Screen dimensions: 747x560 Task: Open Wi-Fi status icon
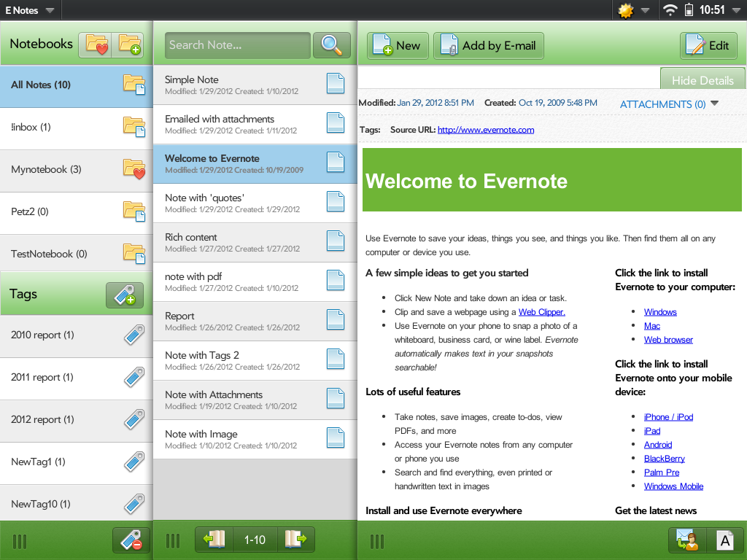[x=670, y=10]
